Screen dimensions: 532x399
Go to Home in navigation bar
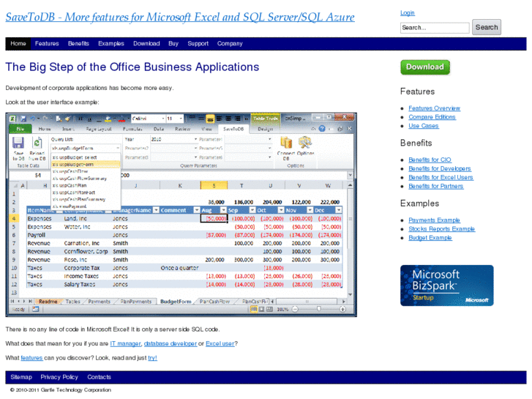click(x=18, y=43)
